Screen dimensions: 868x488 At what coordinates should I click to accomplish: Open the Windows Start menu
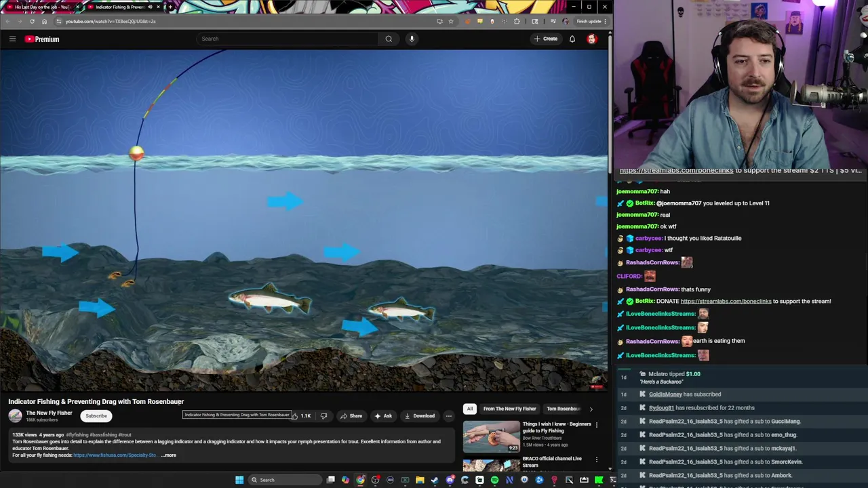239,480
